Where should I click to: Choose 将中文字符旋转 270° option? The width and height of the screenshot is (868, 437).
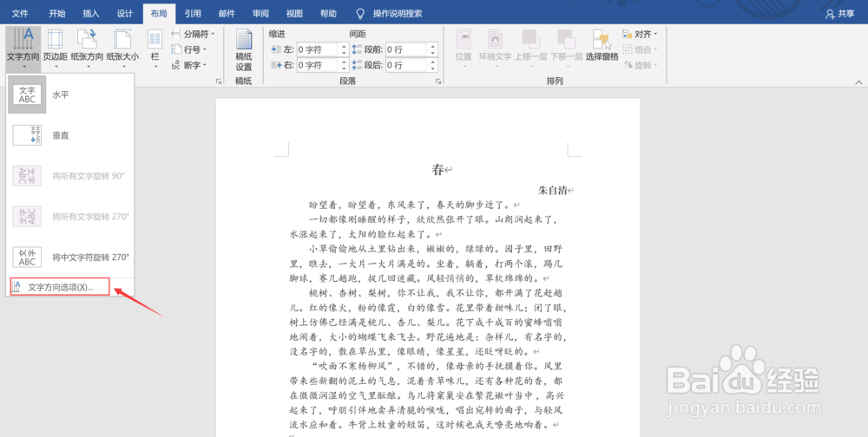pyautogui.click(x=70, y=258)
